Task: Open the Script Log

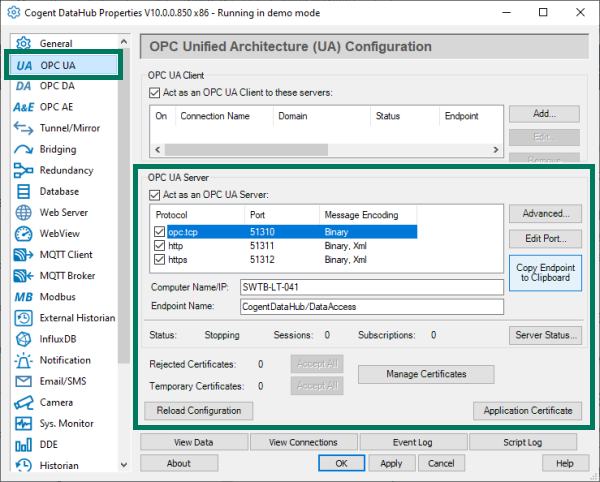Action: pyautogui.click(x=522, y=442)
